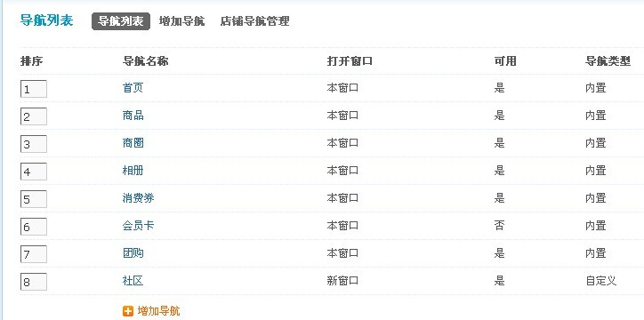Open the 会员卡 navigation link
This screenshot has width=644, height=320.
point(138,225)
